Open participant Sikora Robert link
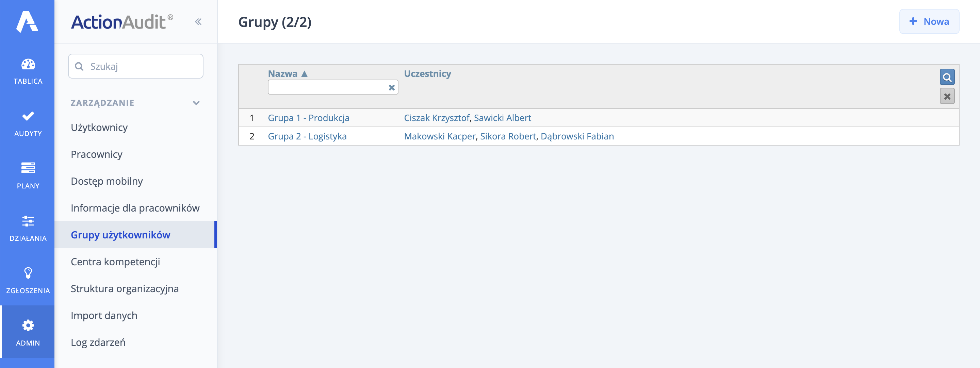This screenshot has width=980, height=368. click(507, 136)
